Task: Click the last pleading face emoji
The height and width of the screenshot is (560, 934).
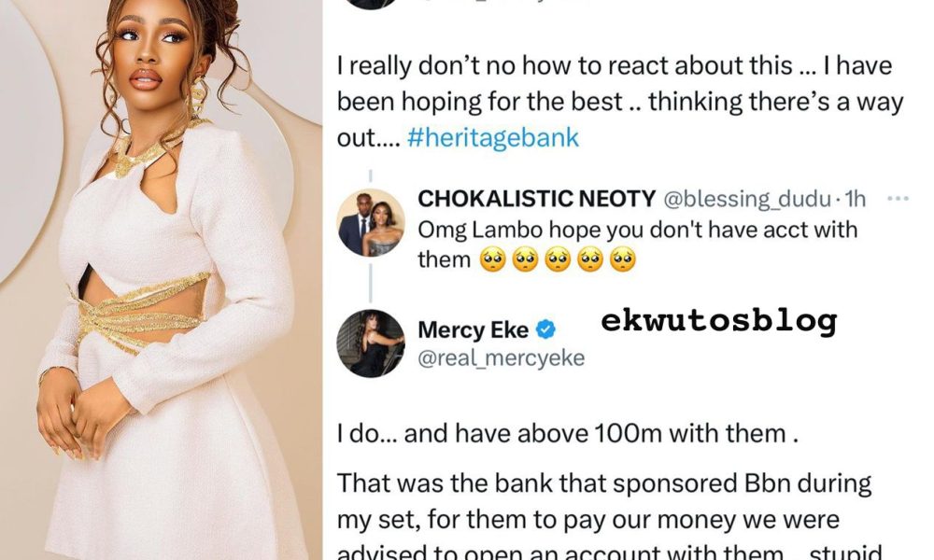Action: (622, 259)
